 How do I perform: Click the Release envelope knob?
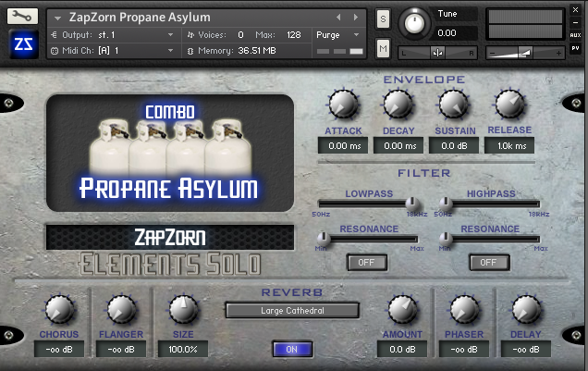509,105
